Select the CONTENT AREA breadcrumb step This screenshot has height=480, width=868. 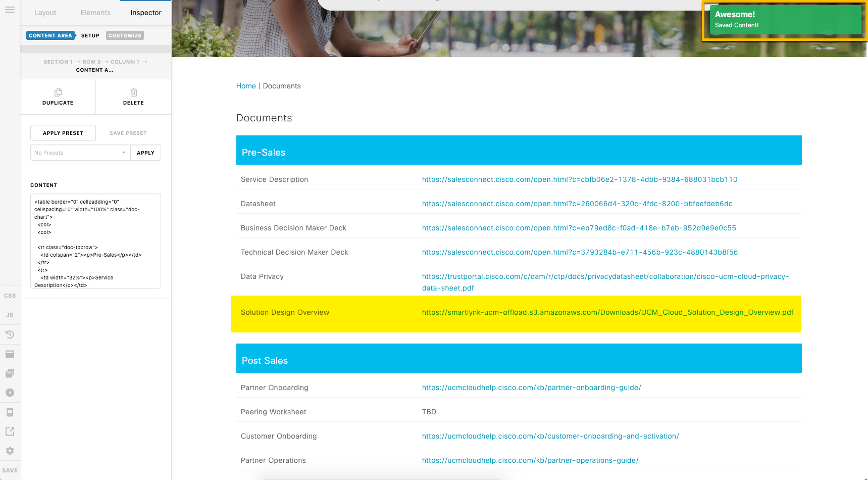(x=50, y=35)
